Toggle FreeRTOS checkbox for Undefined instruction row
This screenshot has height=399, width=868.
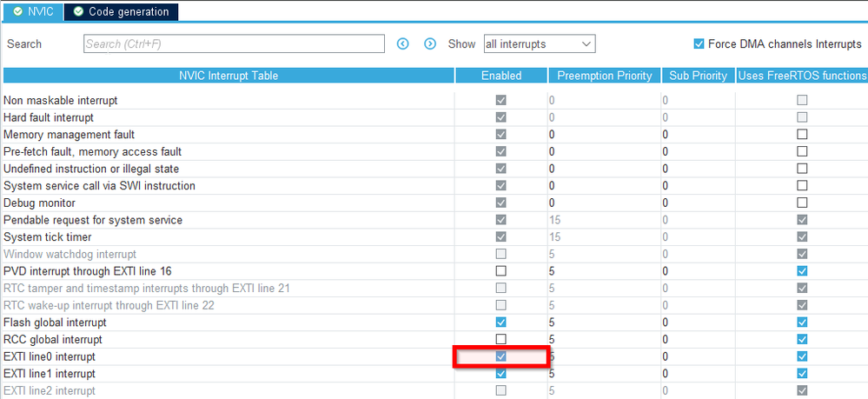tap(802, 169)
